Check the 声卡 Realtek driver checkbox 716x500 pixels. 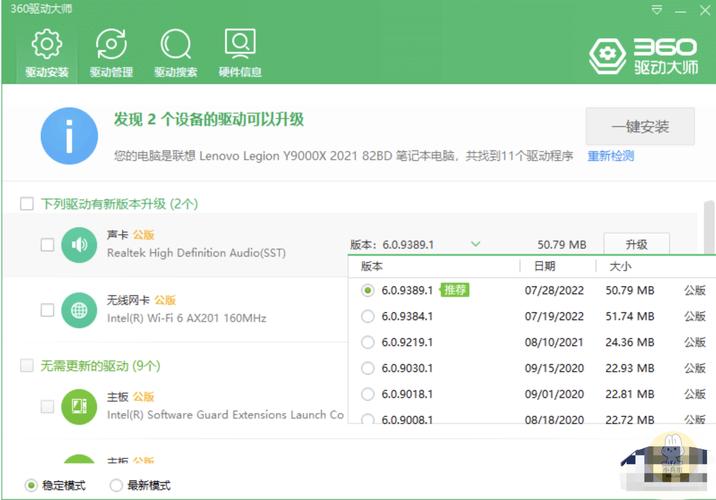click(x=47, y=245)
